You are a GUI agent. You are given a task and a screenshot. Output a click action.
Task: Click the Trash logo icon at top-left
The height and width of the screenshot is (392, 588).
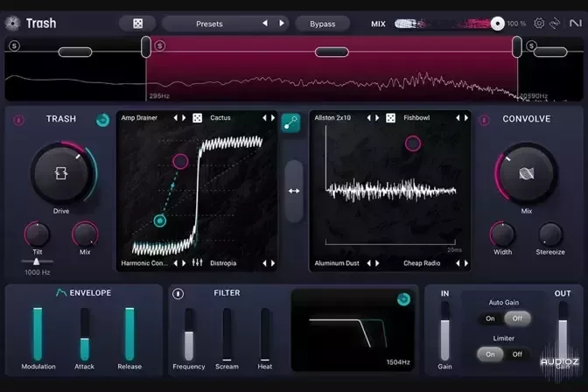[x=13, y=24]
